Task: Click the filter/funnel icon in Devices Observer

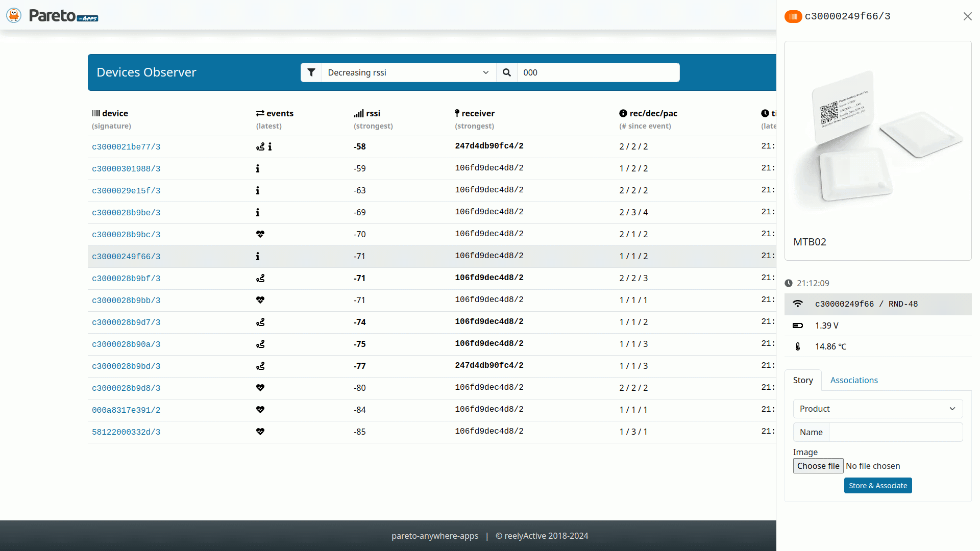Action: [x=311, y=72]
